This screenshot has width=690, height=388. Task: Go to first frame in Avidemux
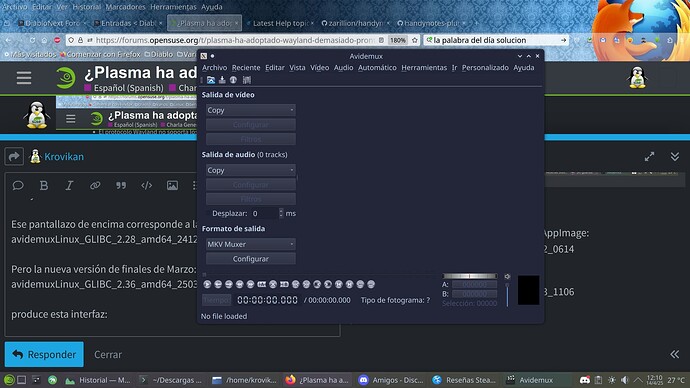pyautogui.click(x=338, y=284)
